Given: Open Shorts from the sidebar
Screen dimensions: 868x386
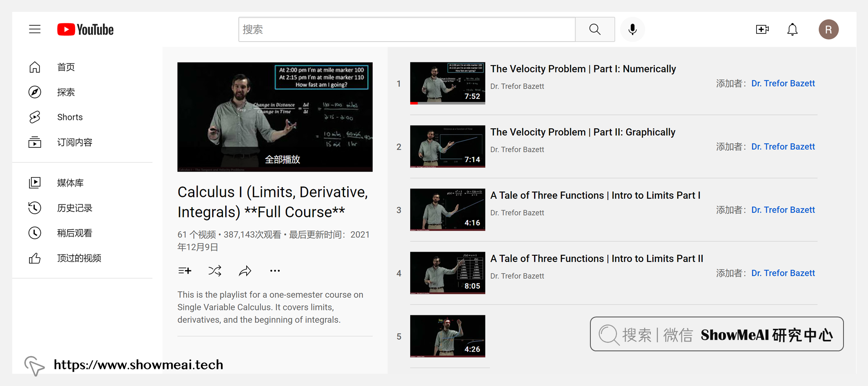Looking at the screenshot, I should pos(69,117).
